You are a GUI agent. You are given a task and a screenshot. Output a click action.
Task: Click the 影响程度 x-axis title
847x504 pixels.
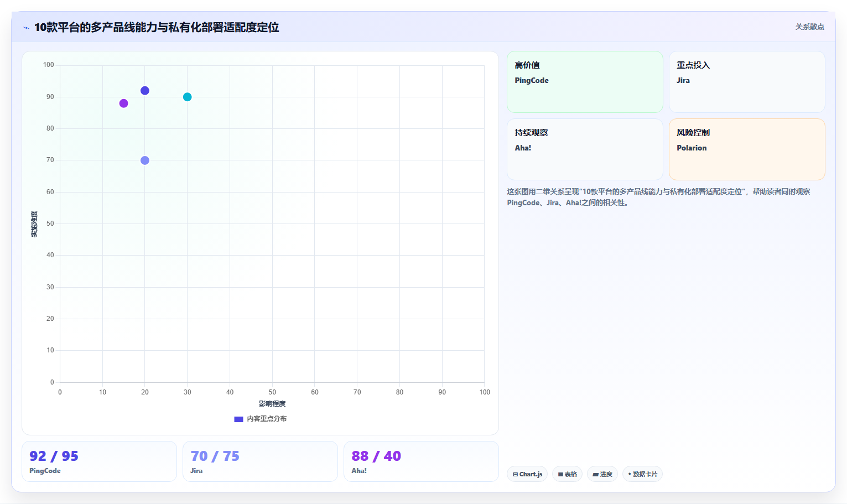272,404
